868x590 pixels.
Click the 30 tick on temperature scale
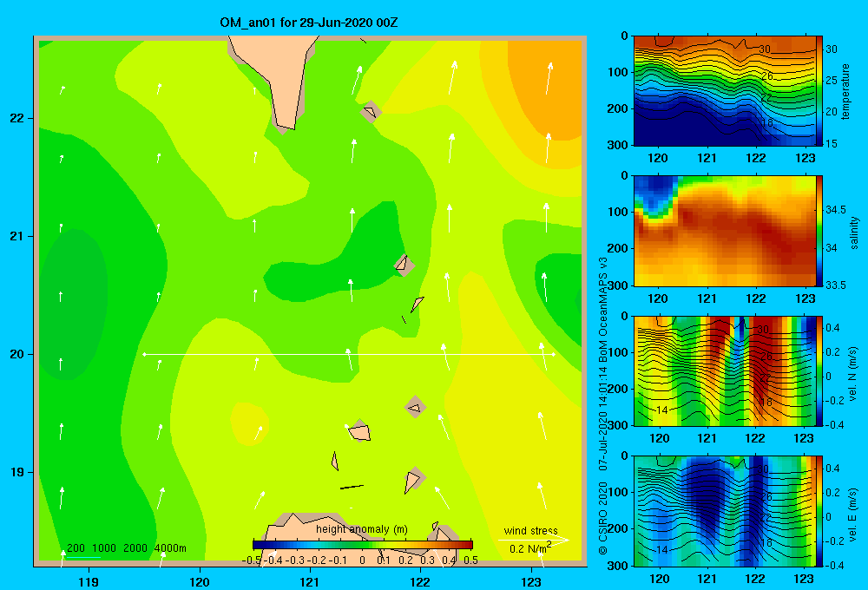832,49
